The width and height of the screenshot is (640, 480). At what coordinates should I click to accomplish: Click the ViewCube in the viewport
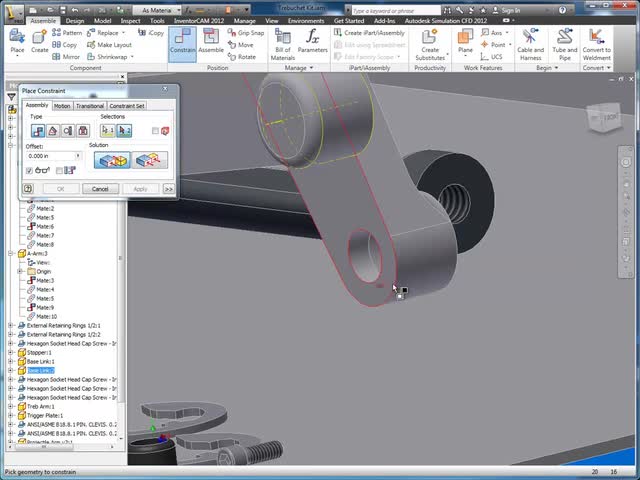pyautogui.click(x=603, y=118)
